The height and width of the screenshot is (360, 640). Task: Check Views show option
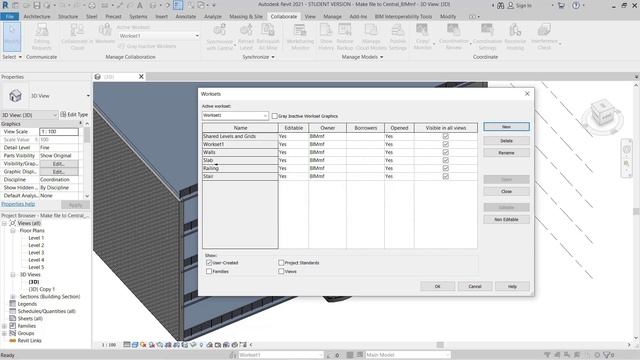click(281, 271)
